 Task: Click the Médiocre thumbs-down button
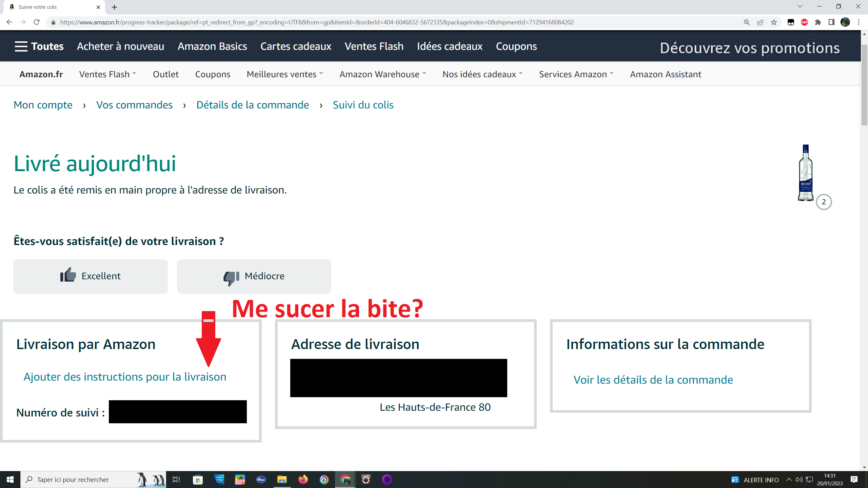point(254,276)
